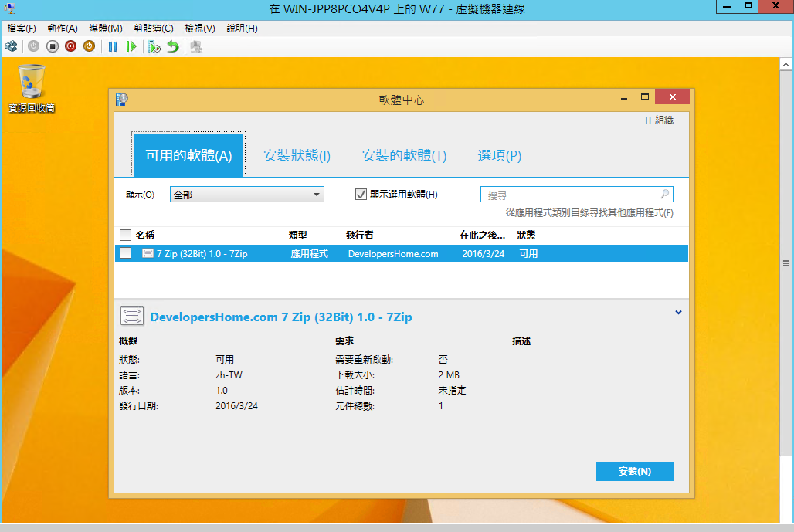Click the DevelopersHome.com publisher cell
This screenshot has height=532, width=794.
[x=393, y=253]
